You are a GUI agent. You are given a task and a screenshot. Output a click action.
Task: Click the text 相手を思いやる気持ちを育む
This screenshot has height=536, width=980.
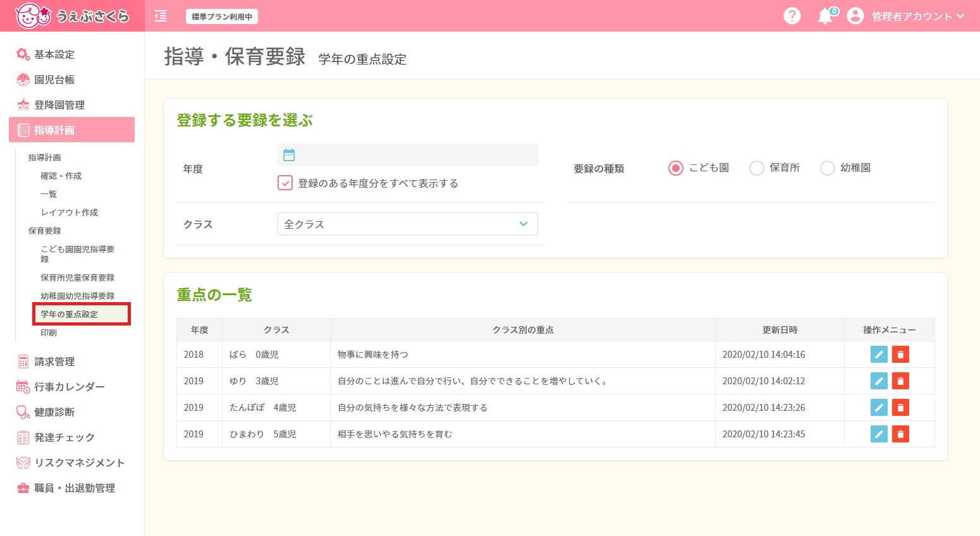coord(395,434)
